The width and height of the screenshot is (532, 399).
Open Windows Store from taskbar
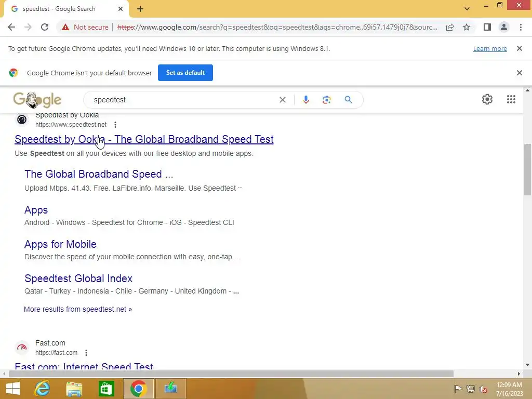(x=106, y=389)
